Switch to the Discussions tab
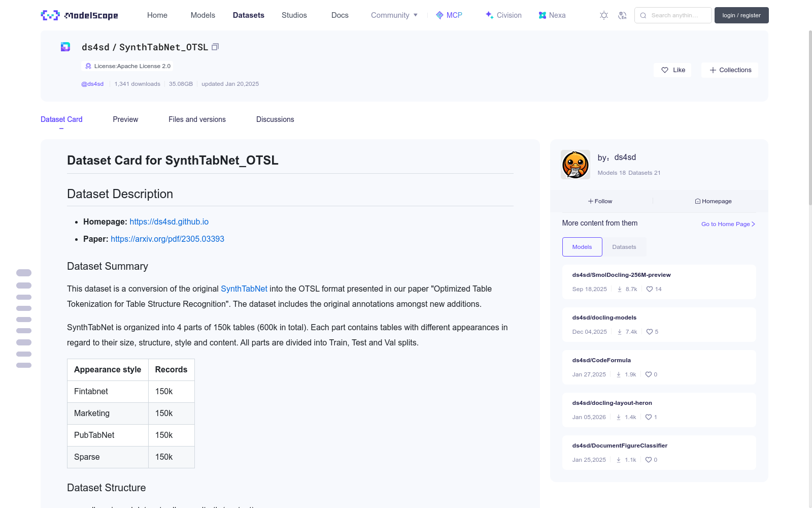The width and height of the screenshot is (812, 508). pyautogui.click(x=275, y=119)
